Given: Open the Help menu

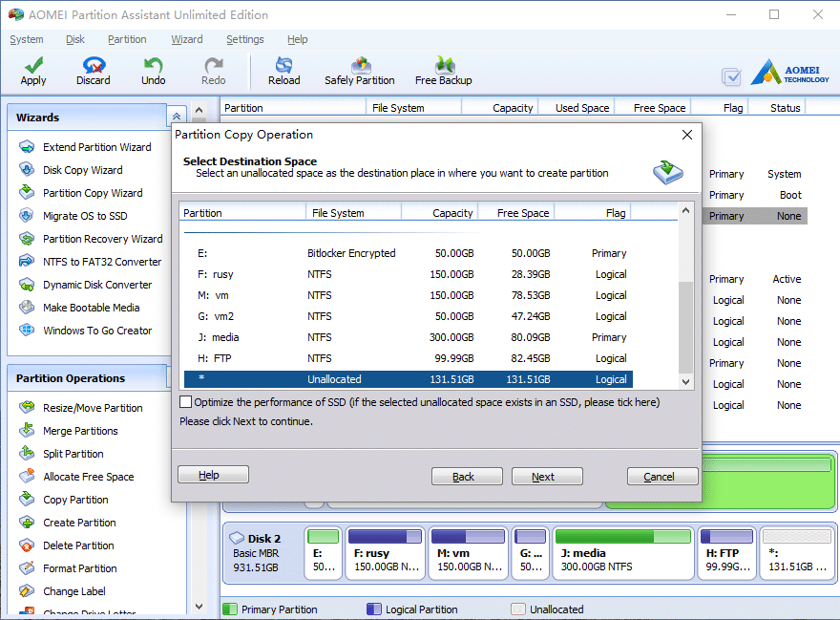Looking at the screenshot, I should (x=297, y=39).
